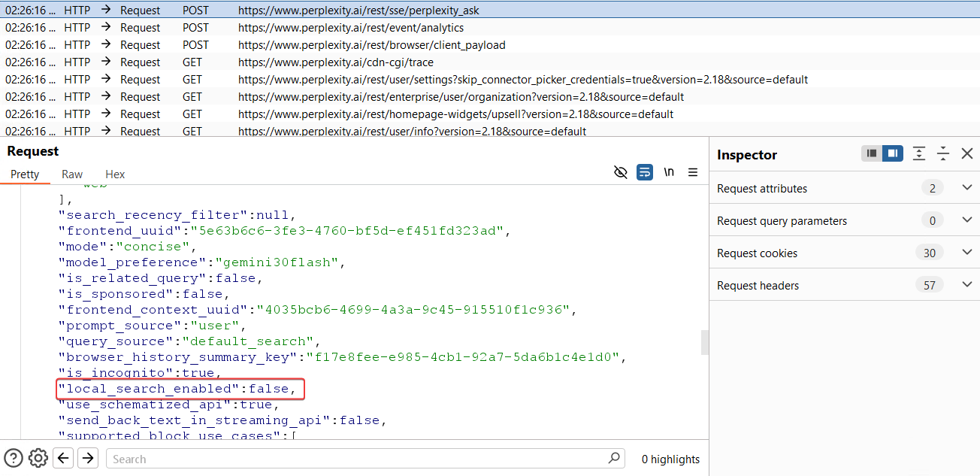Click the next search result arrow

click(x=86, y=458)
